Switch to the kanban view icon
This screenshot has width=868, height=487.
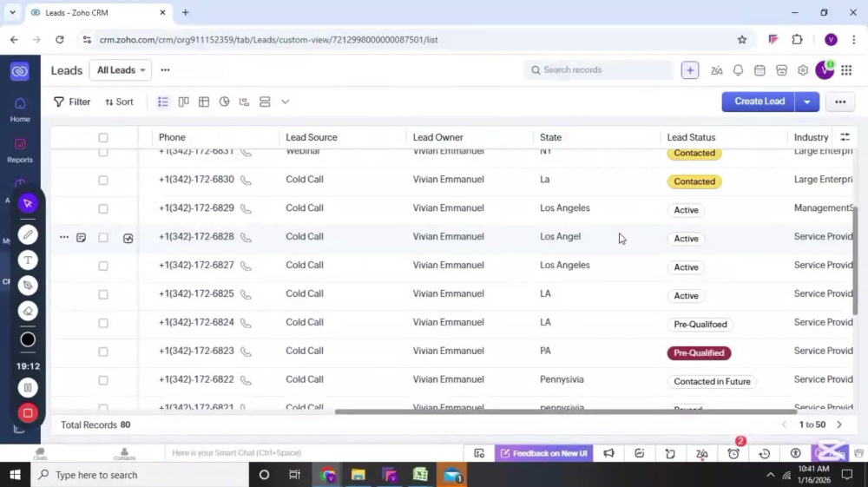(183, 102)
